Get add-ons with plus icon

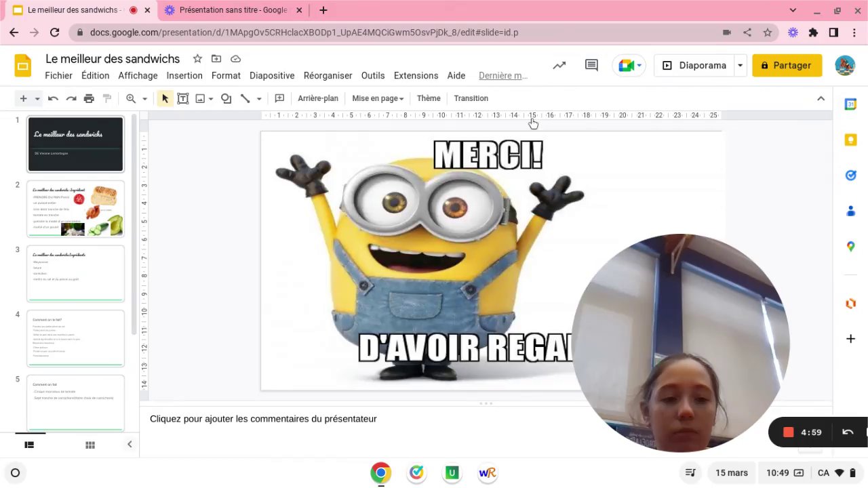[x=850, y=338]
